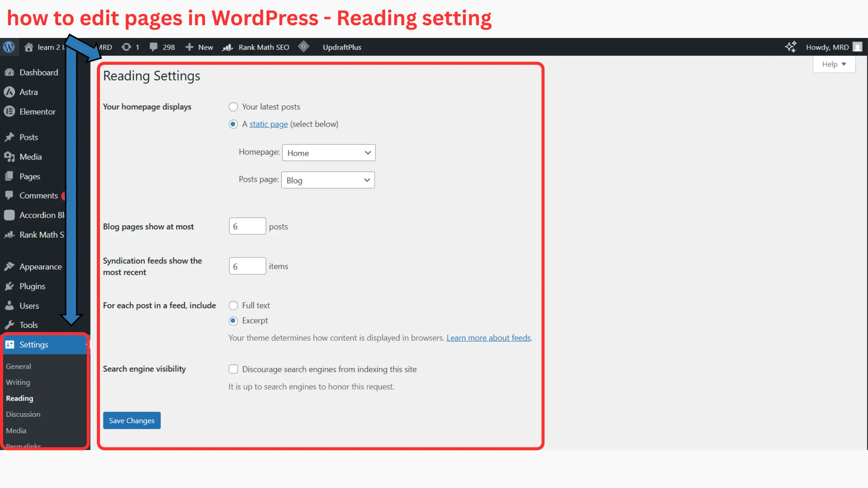Open the updates refresh icon
This screenshot has width=868, height=488.
tap(126, 47)
